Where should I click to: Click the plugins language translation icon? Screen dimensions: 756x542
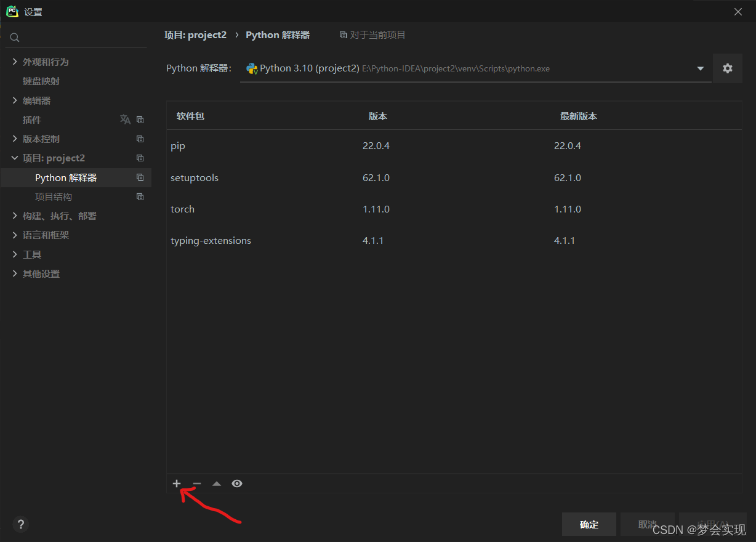click(x=125, y=119)
